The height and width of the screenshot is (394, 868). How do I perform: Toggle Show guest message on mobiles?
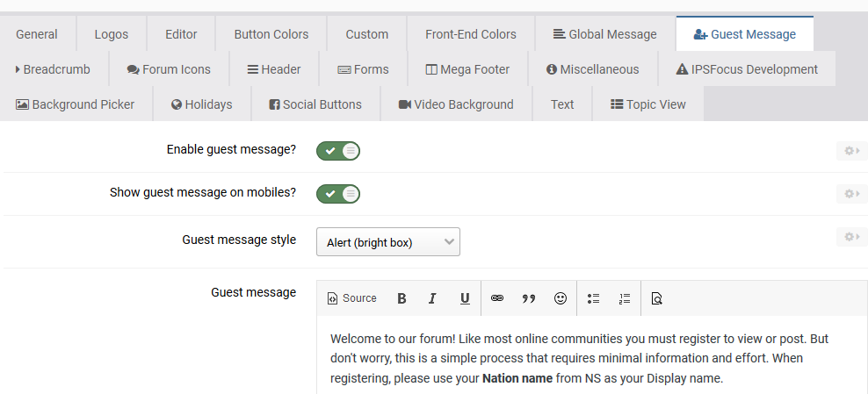tap(338, 193)
